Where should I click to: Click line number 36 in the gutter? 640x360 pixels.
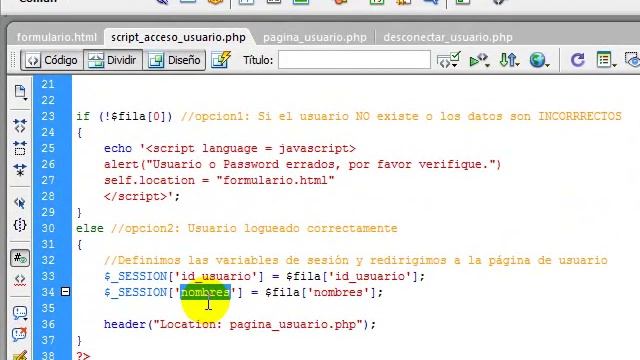48,324
